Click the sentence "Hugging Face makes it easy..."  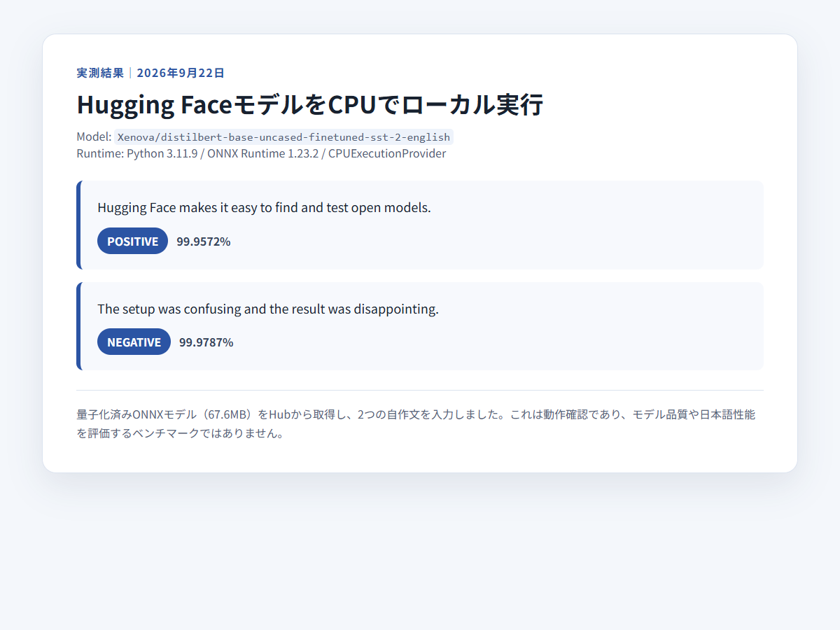264,208
